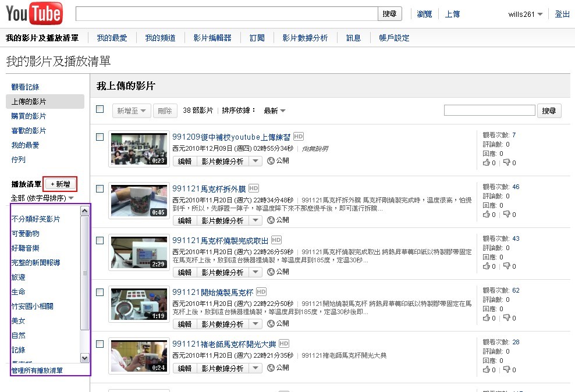Click the uploaded videos search field
This screenshot has height=392, width=575.
point(489,111)
